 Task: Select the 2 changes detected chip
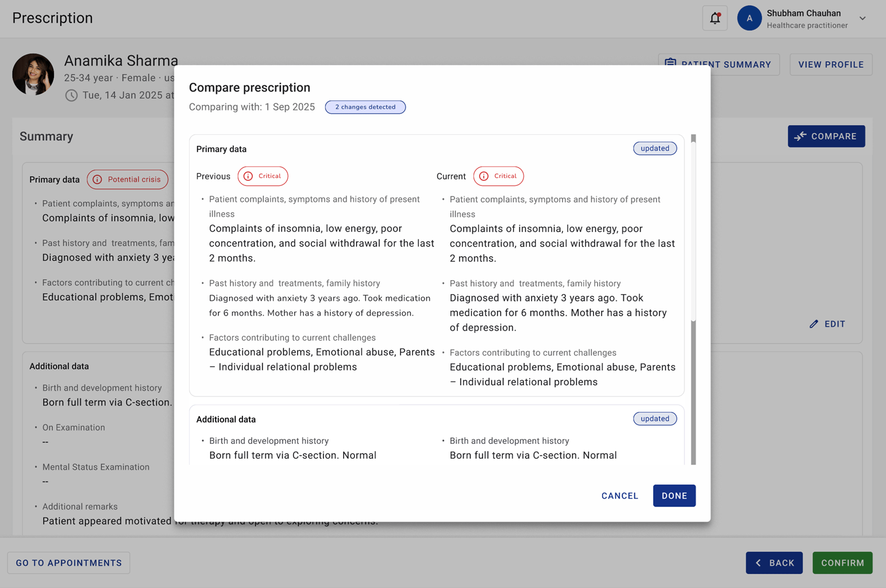(365, 107)
